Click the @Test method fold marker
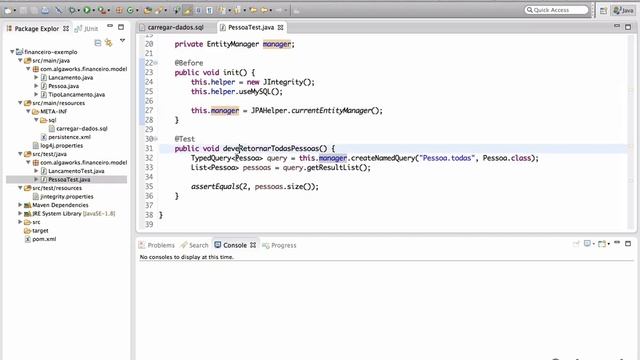This screenshot has height=360, width=640. coord(156,139)
